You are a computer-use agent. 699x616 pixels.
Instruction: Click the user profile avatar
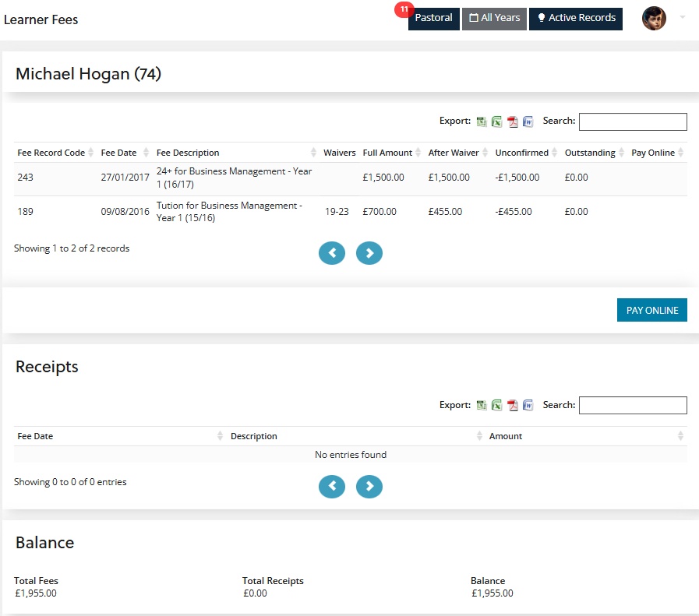click(x=654, y=18)
